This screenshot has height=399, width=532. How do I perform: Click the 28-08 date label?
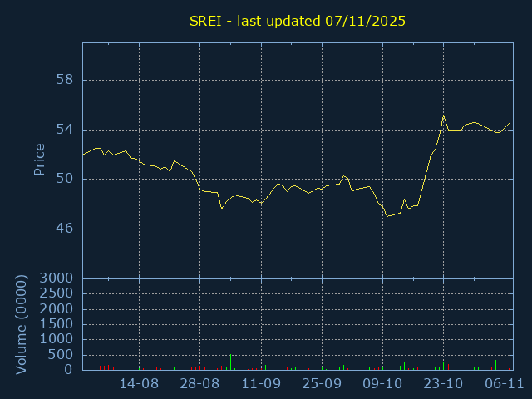click(200, 384)
